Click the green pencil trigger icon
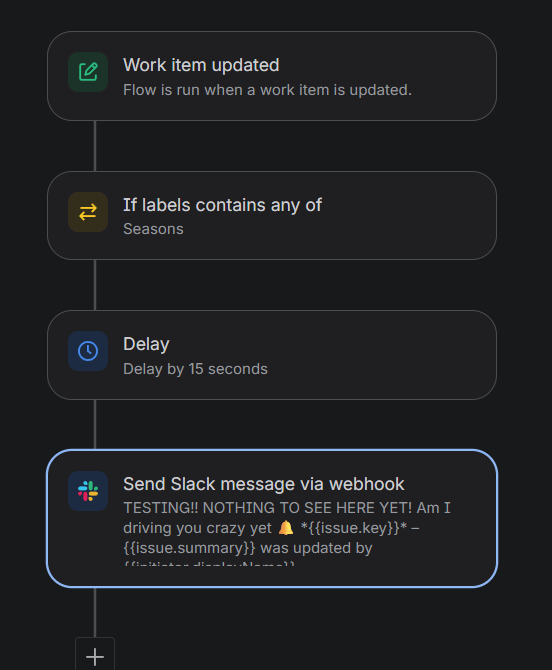552x670 pixels. click(88, 72)
